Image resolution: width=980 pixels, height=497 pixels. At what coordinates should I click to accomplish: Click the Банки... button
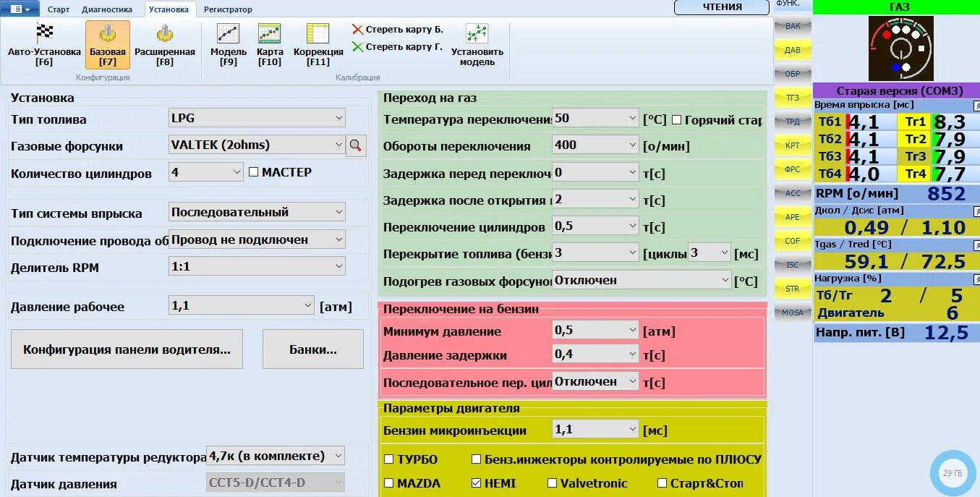click(x=313, y=349)
